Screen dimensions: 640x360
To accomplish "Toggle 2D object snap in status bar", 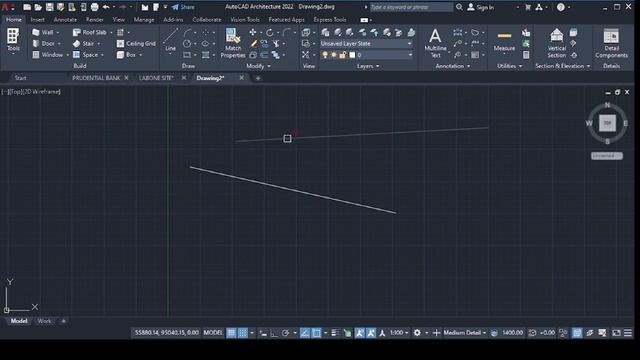I will 316,333.
